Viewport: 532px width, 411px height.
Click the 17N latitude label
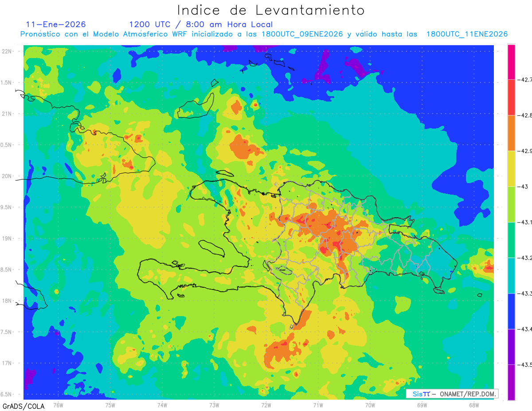8,363
